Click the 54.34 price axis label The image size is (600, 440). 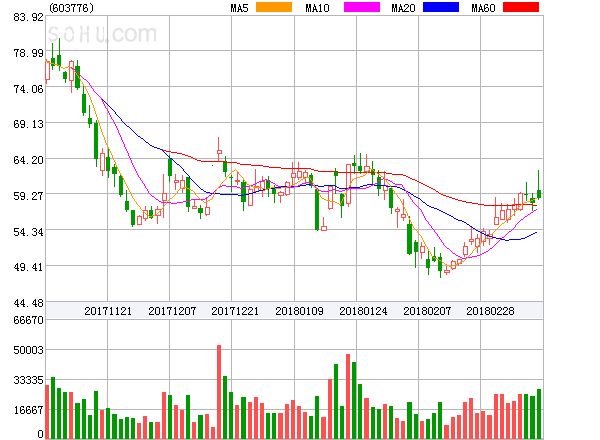(28, 232)
